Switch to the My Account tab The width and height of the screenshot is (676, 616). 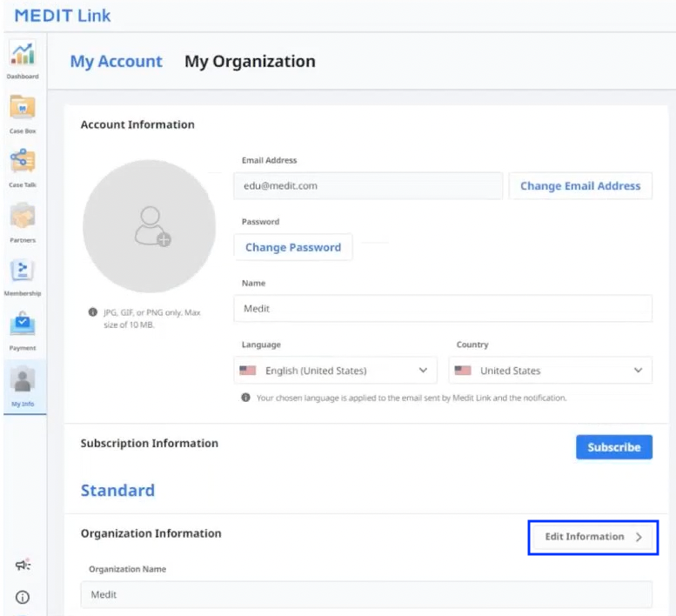click(x=117, y=61)
